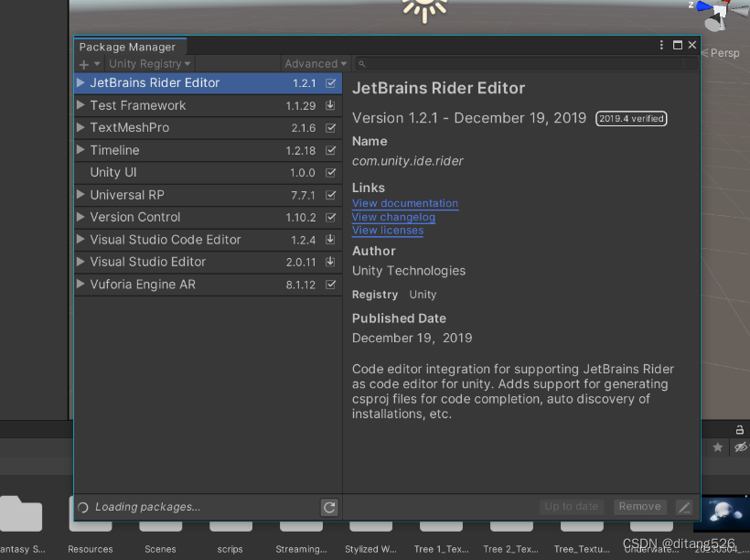This screenshot has height=560, width=750.
Task: Click the Universal RP installed checkmark icon
Action: click(330, 195)
